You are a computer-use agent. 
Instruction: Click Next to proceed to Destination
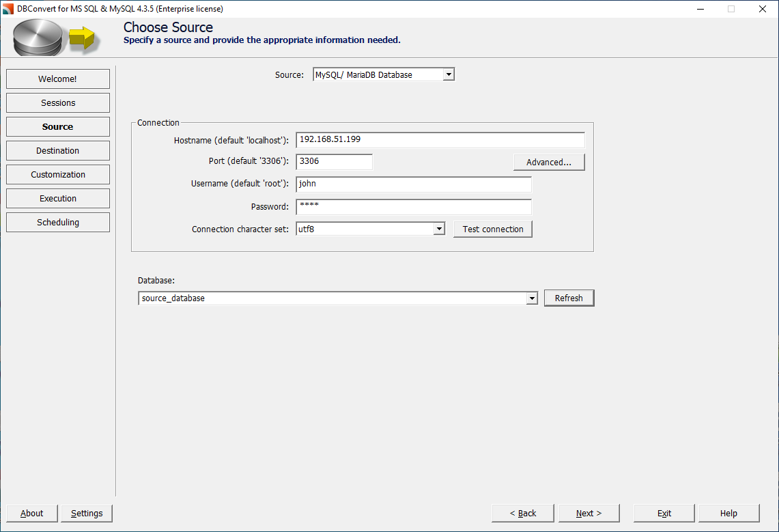[589, 513]
